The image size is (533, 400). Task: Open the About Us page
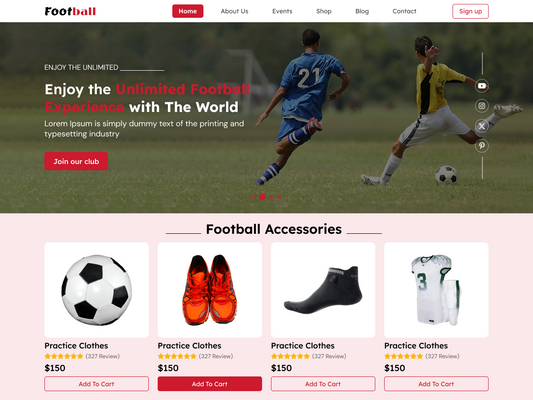[x=235, y=11]
